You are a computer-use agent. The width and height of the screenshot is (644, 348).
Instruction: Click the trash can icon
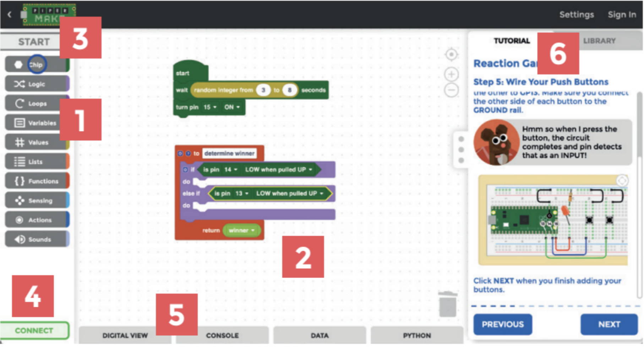pyautogui.click(x=448, y=304)
